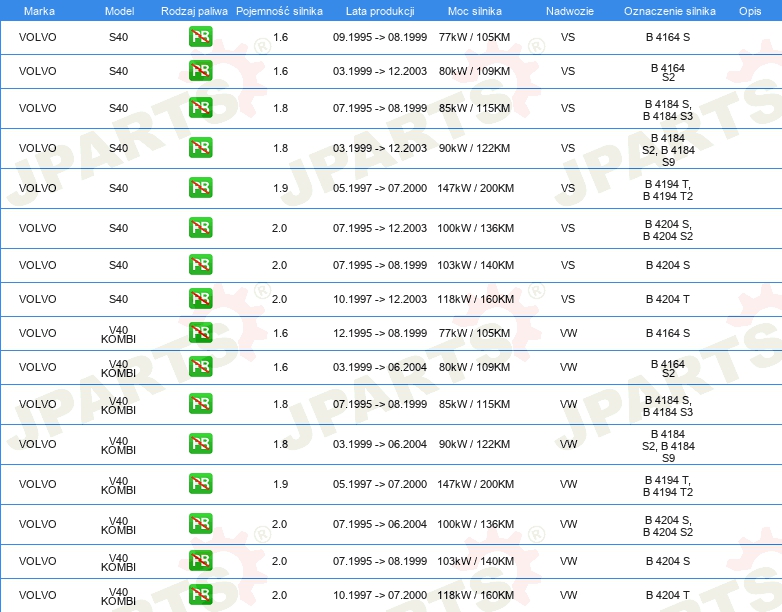Pick the fuel icon in S40 118kW / 160KM row
This screenshot has height=612, width=782.
coord(200,298)
